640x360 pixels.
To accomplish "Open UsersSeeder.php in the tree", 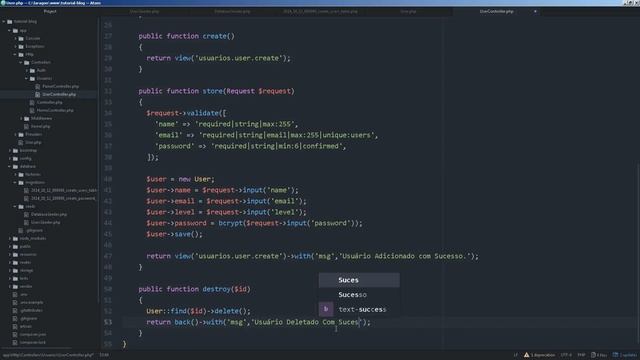I will (45, 222).
